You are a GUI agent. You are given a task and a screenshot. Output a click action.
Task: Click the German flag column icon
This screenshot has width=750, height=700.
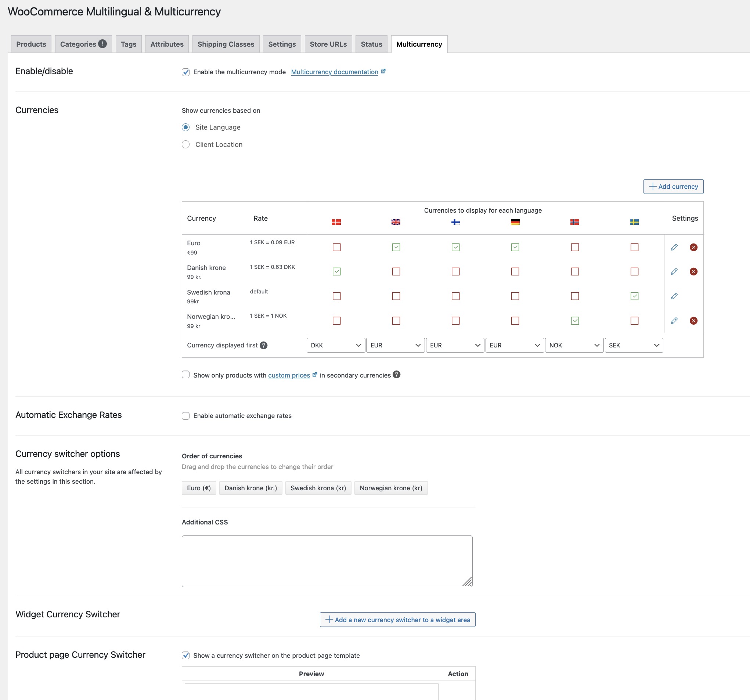[515, 222]
